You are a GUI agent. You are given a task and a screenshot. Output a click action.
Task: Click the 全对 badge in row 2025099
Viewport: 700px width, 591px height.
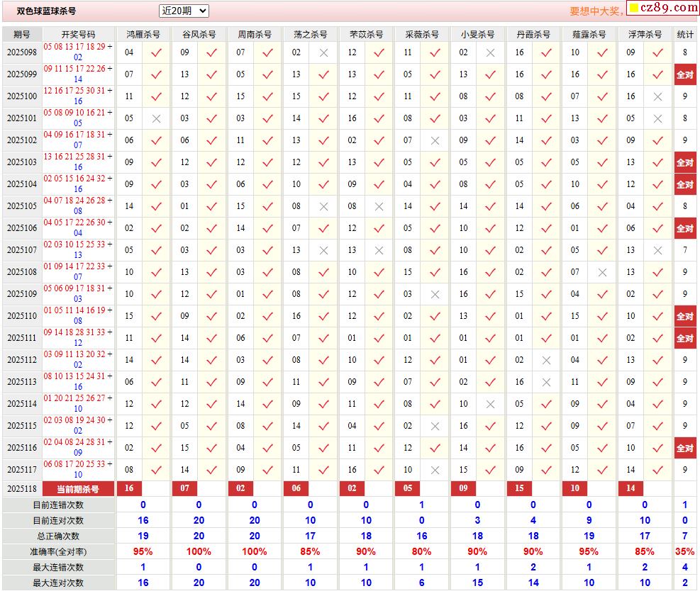coord(684,74)
